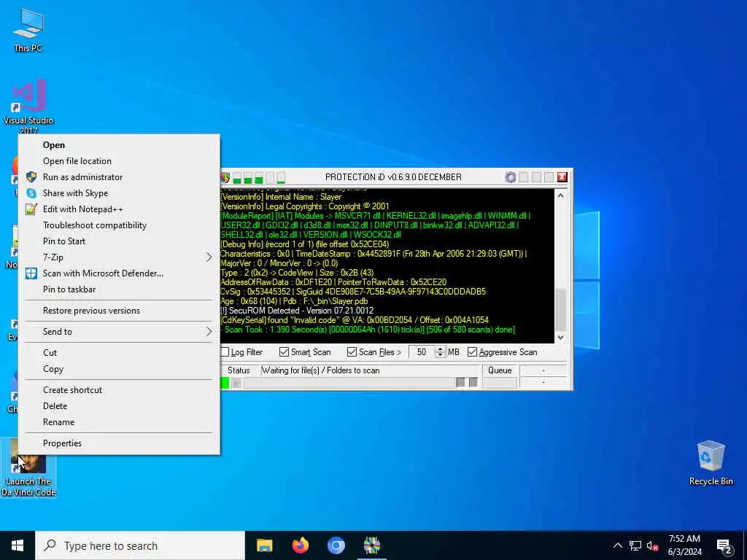Click the 50 MB size input field
The height and width of the screenshot is (560, 747).
[x=422, y=352]
